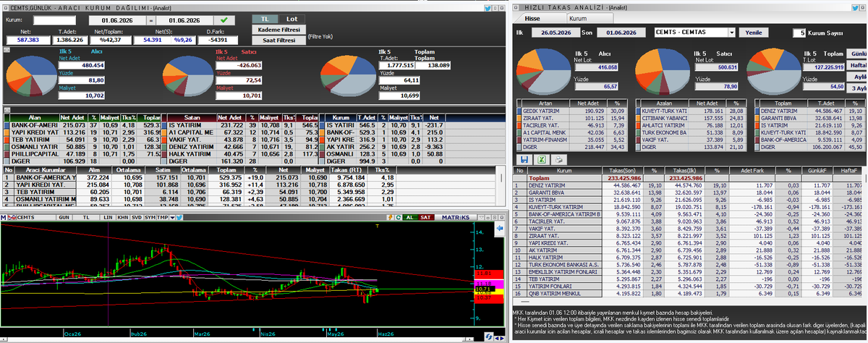Click the Satan column header

[192, 117]
